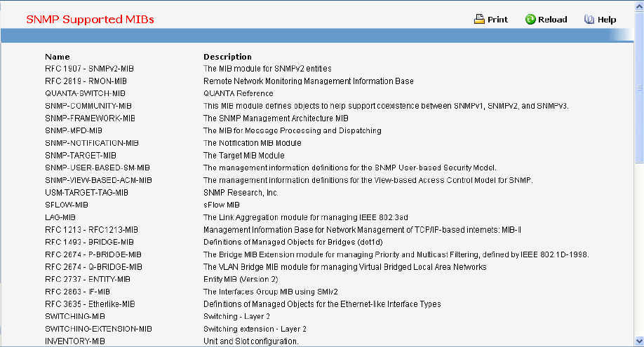Click the Link Aggregation IEEE 802.3ad description
Viewport: 644px width, 347px height.
point(306,217)
